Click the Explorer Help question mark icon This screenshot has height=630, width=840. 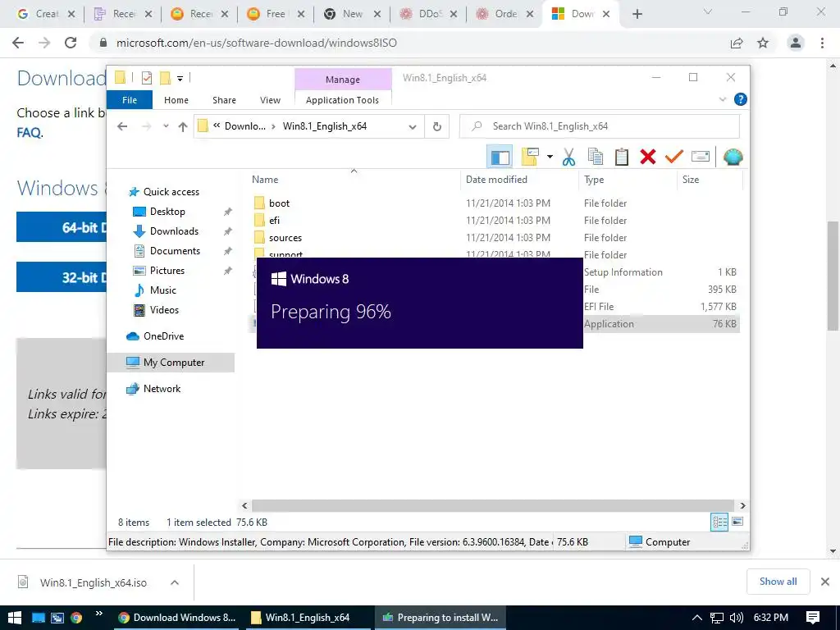741,99
